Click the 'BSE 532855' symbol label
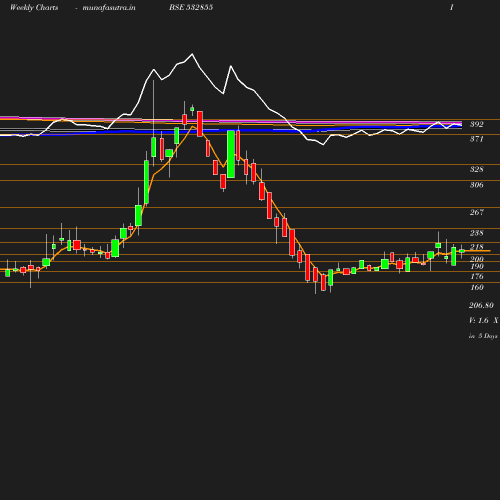The width and height of the screenshot is (500, 500). click(x=191, y=7)
